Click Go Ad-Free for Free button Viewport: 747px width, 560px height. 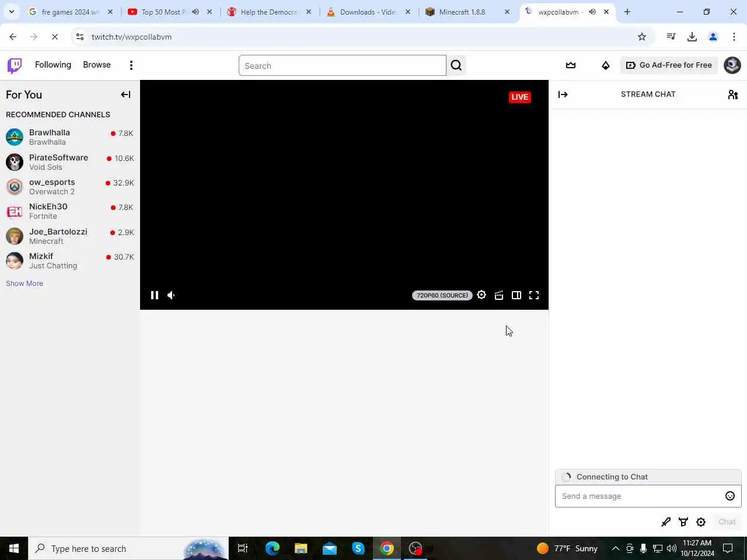pos(669,65)
